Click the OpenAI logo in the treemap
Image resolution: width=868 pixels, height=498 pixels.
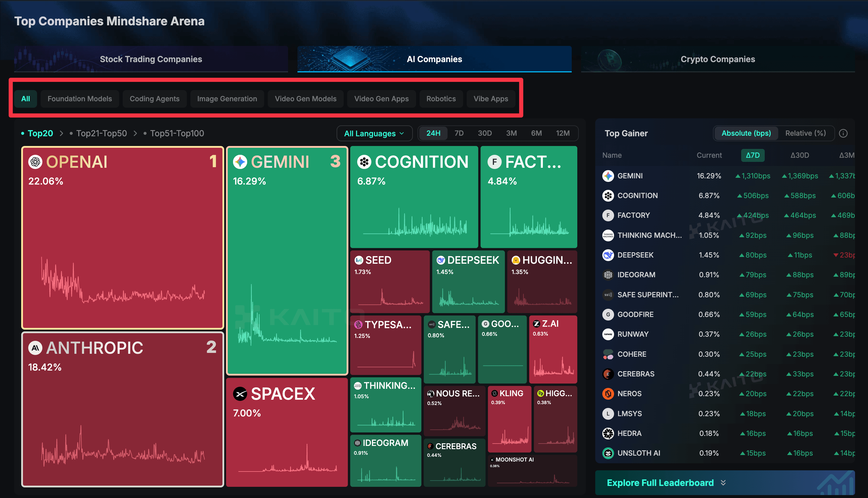pyautogui.click(x=35, y=162)
